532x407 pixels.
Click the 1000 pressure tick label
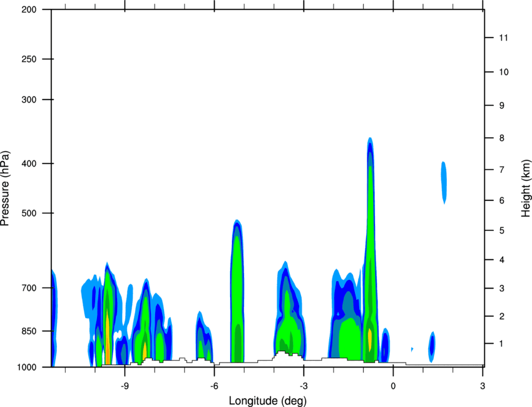[27, 368]
